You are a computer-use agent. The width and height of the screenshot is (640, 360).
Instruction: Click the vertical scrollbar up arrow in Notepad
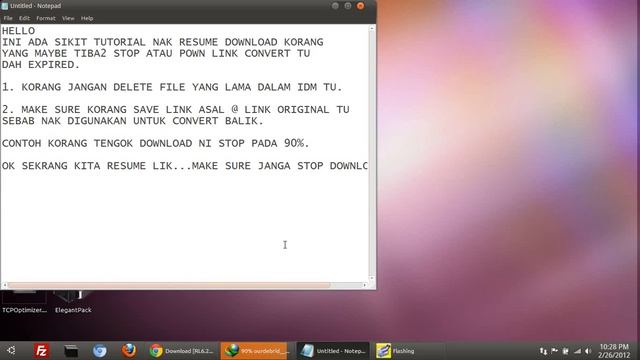(372, 29)
